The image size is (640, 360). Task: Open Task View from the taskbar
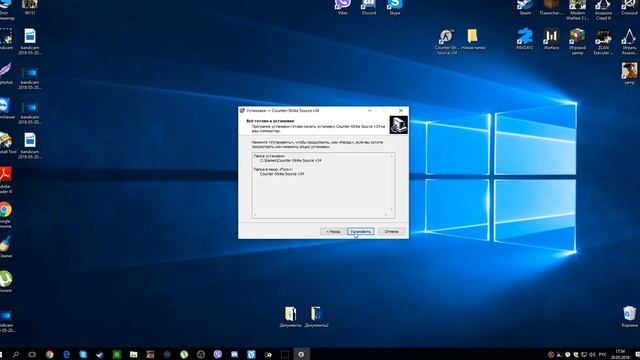[32, 354]
